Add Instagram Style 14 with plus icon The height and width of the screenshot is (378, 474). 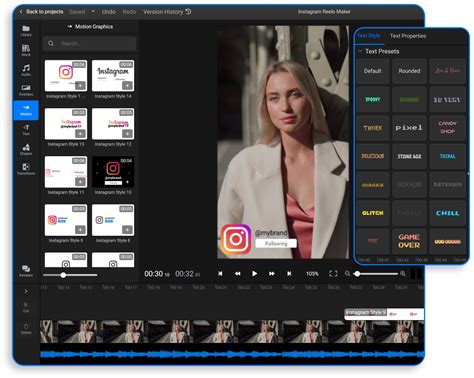coord(127,86)
